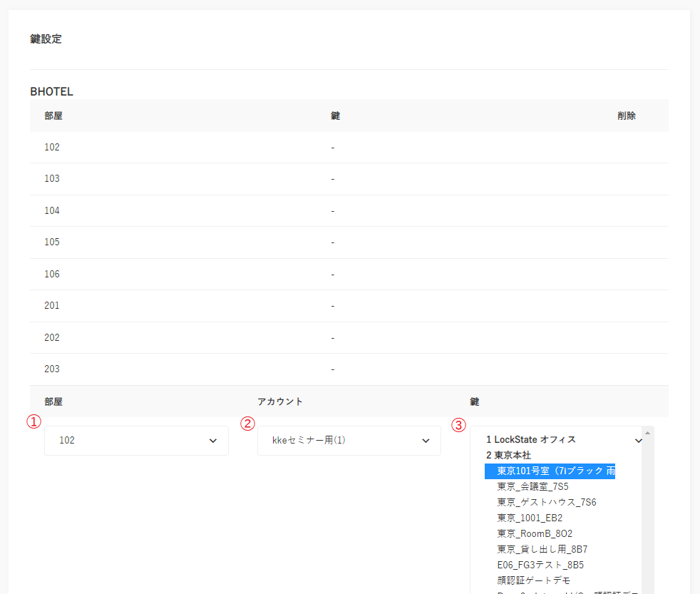The image size is (700, 594).
Task: Choose 東京_会議室_7S5 from the key list
Action: coord(532,486)
